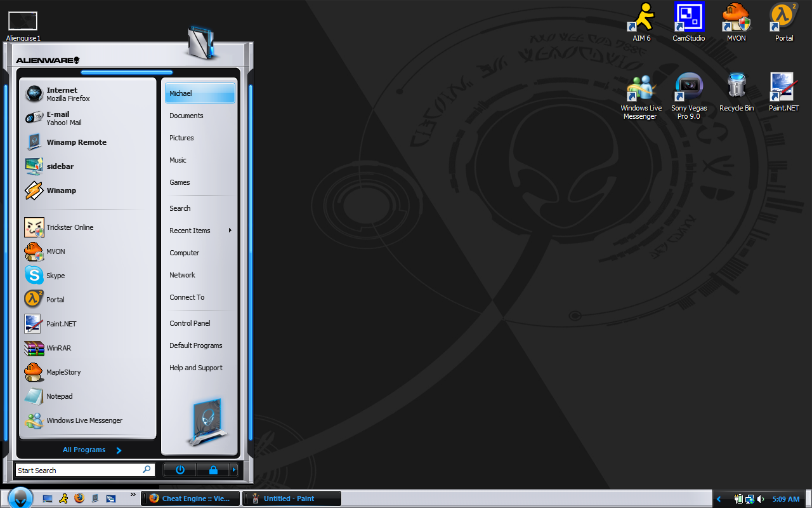Open Documents from the start menu
Viewport: 812px width, 508px height.
click(x=186, y=116)
